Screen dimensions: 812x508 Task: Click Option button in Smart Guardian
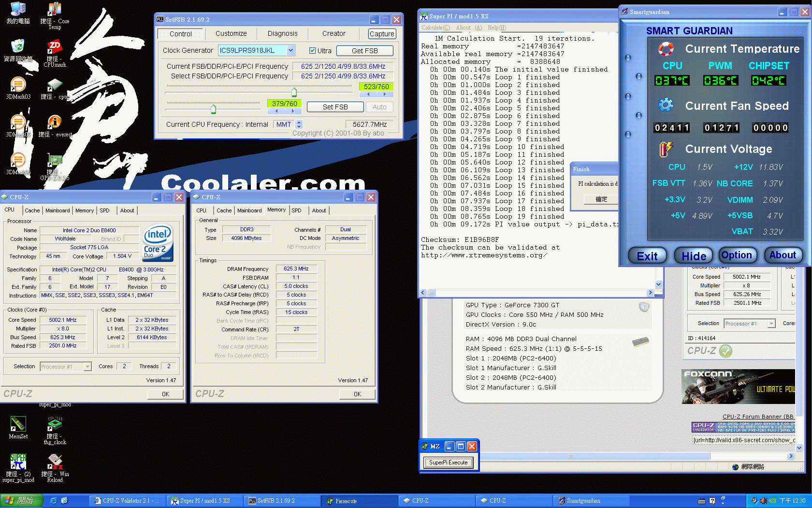[737, 255]
